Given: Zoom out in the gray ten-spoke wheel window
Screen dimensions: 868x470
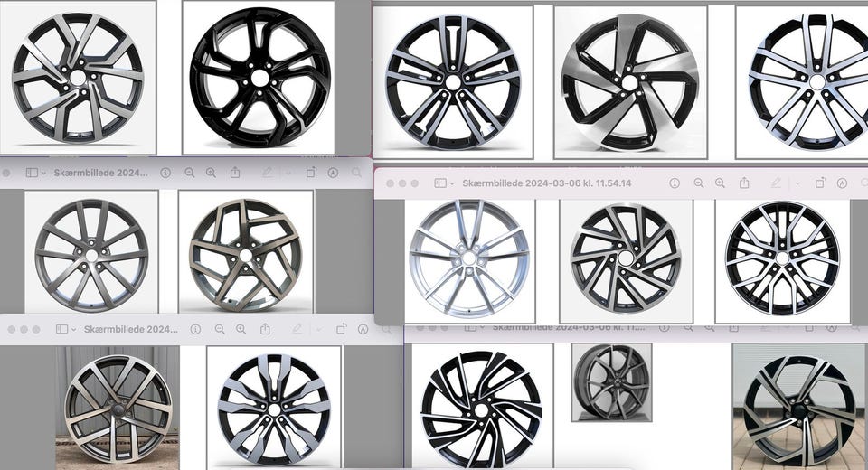Looking at the screenshot, I should coord(190,173).
